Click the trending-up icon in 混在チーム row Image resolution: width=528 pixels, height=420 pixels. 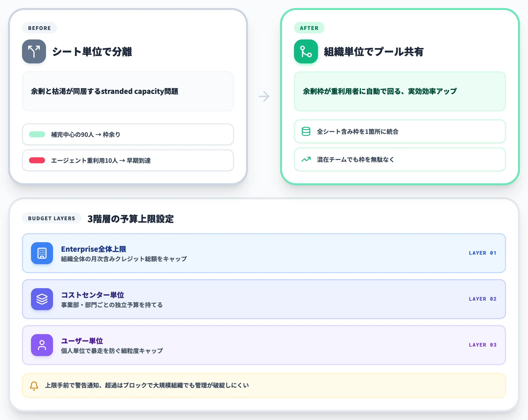306,159
